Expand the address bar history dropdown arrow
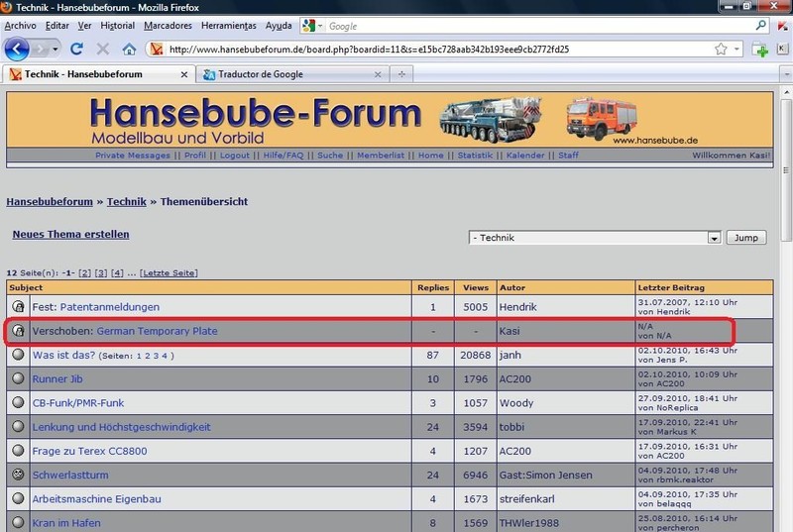793x532 pixels. point(736,49)
